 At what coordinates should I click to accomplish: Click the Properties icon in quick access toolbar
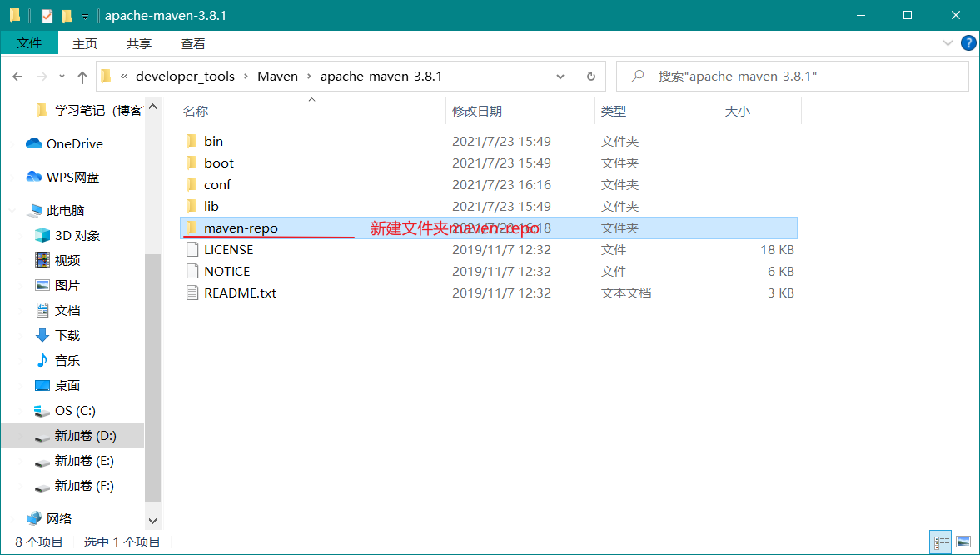[47, 16]
